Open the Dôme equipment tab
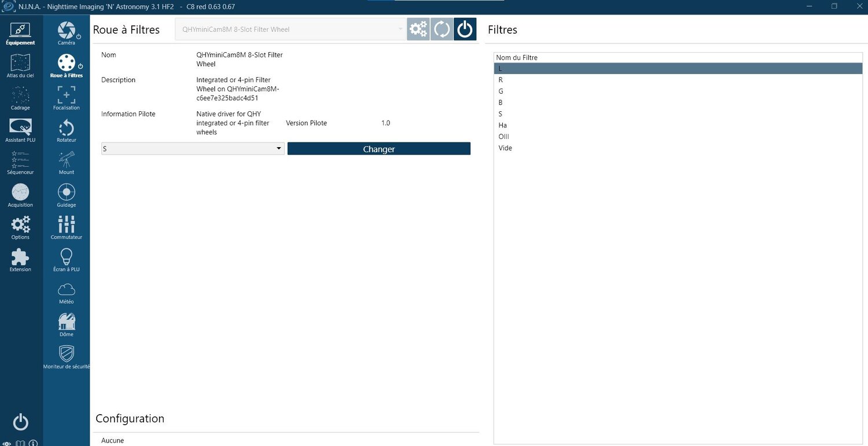This screenshot has width=868, height=446. pyautogui.click(x=67, y=325)
